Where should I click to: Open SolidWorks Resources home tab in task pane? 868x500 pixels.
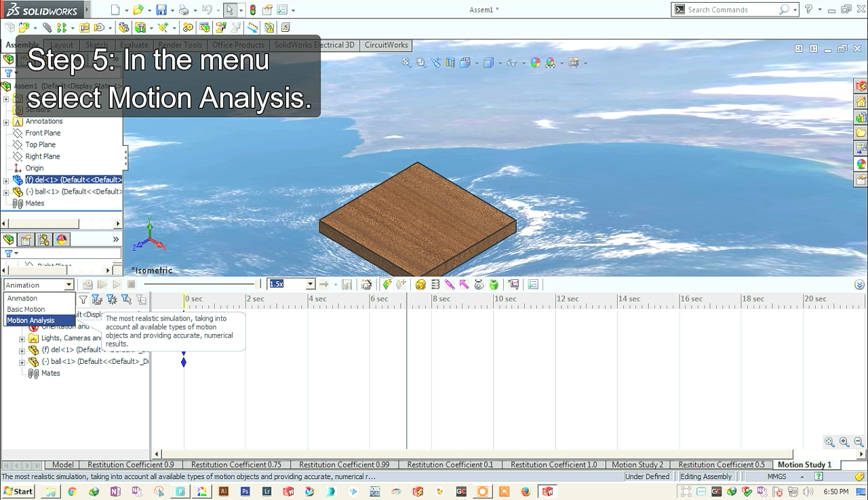tap(861, 102)
